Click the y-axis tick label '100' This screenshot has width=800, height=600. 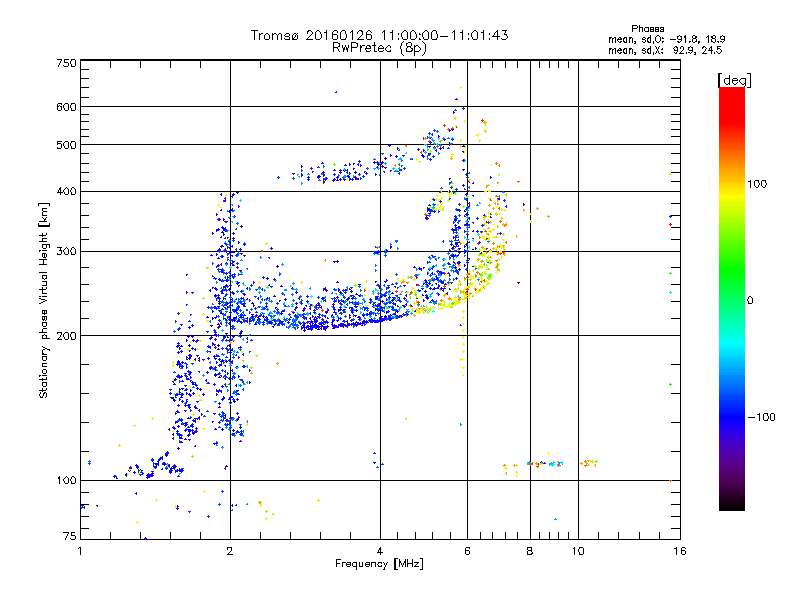[67, 480]
